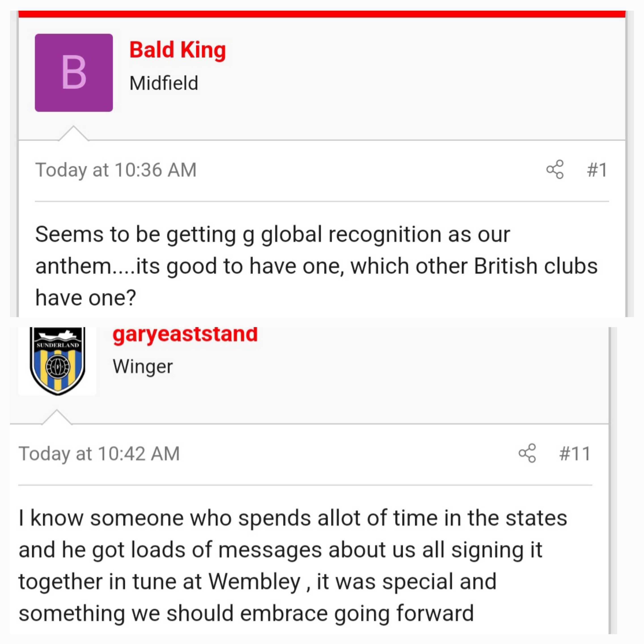Open the #1 post permalink
Screen dimensions: 644x644
[x=597, y=170]
